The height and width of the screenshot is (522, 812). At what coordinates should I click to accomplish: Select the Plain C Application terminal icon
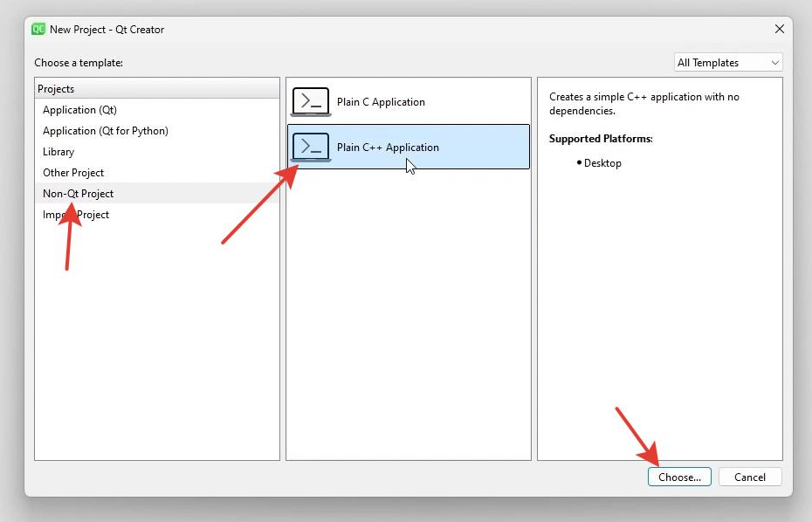311,101
